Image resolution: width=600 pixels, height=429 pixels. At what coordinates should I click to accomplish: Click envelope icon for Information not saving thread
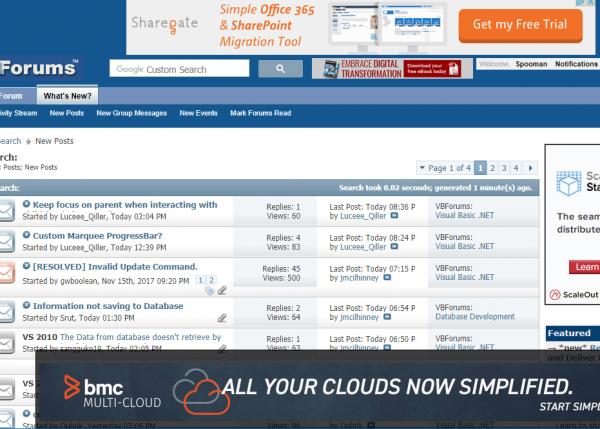[x=7, y=312]
